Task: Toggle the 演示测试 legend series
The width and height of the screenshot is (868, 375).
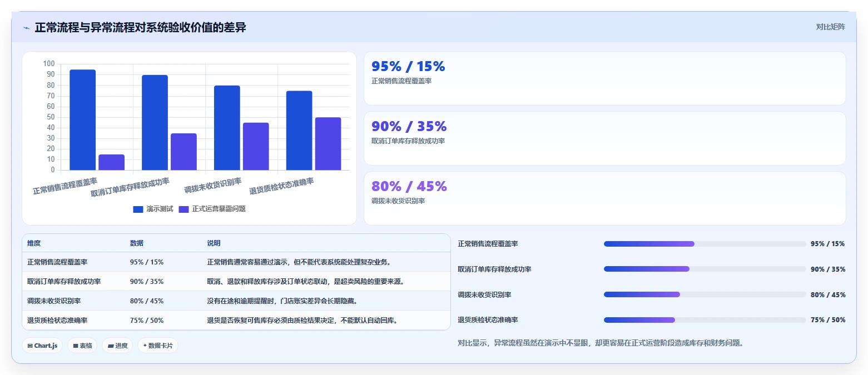Action: 153,209
